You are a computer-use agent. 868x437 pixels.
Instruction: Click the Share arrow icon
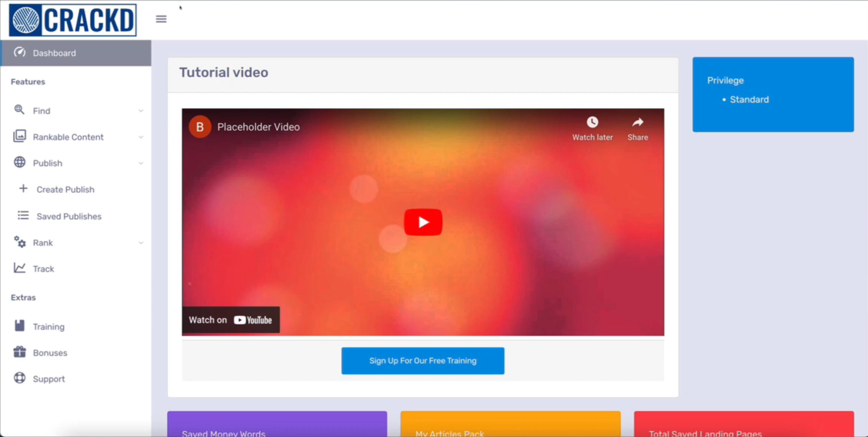click(638, 122)
